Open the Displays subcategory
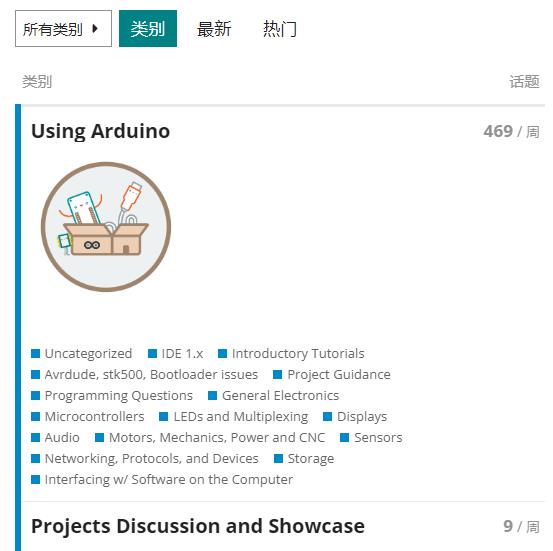Screen dimensions: 553x551 (x=362, y=417)
